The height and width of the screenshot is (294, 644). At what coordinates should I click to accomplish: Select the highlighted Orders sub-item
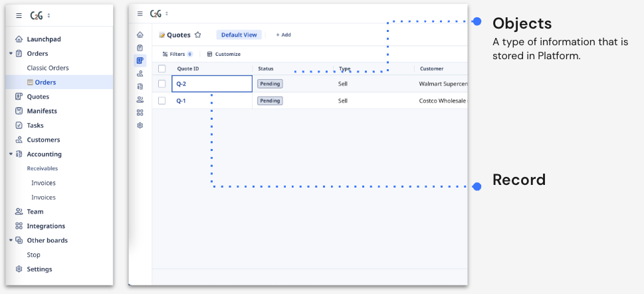[x=59, y=82]
